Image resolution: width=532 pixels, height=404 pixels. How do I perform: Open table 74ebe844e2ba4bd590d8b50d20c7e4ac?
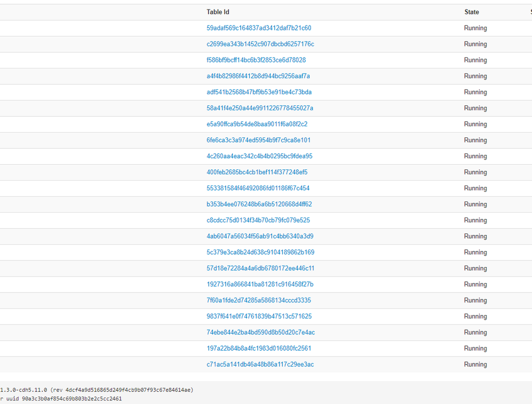pos(258,332)
